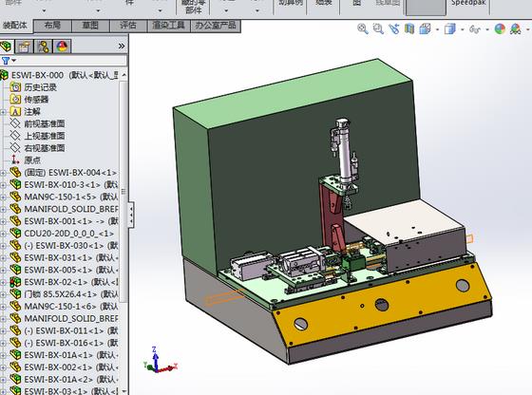Open the ConfigurationManager panel tab
This screenshot has height=395, width=532.
coord(43,47)
